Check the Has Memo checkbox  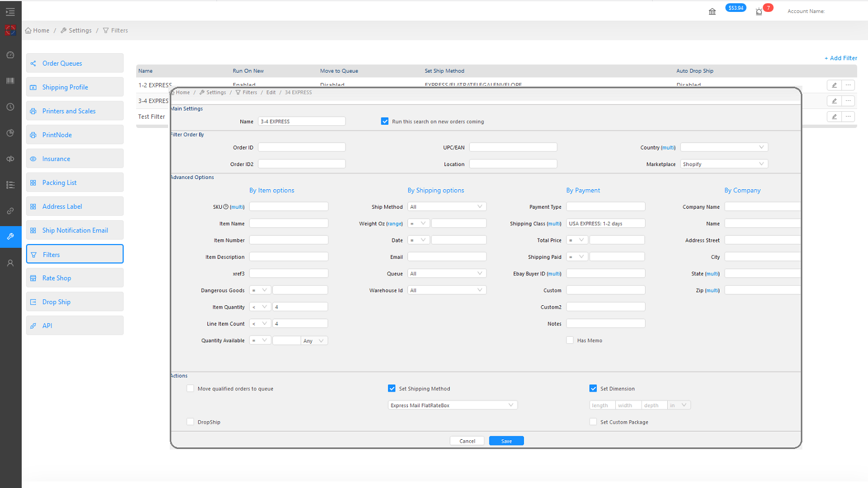click(570, 340)
